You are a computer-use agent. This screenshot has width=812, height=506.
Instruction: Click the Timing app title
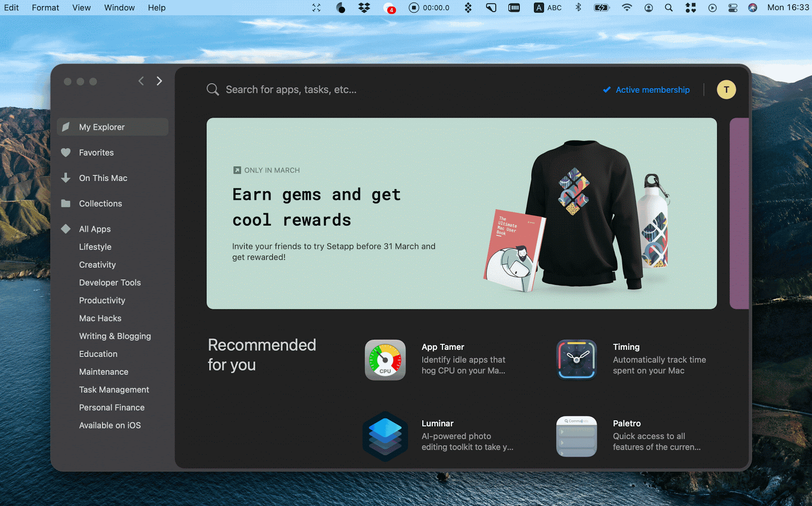tap(626, 347)
